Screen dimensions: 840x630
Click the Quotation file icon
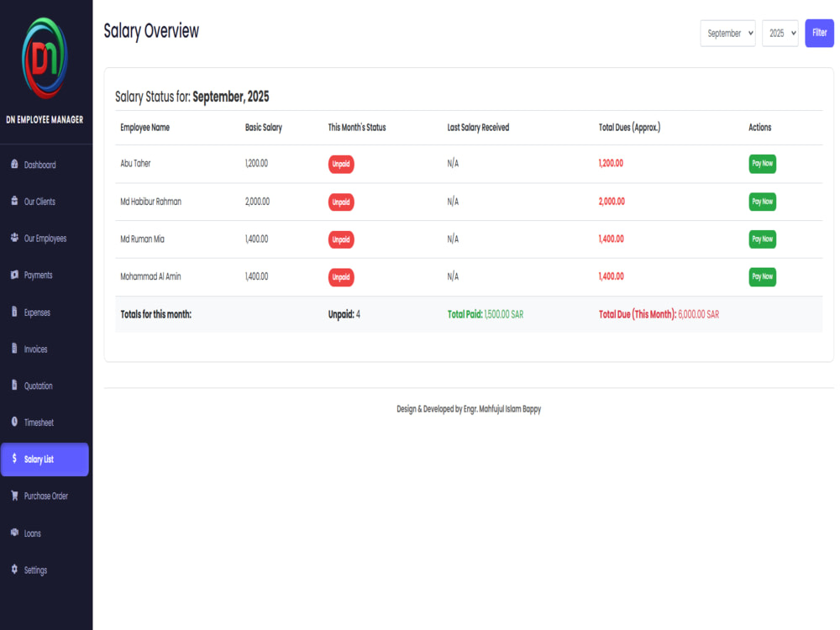[14, 385]
